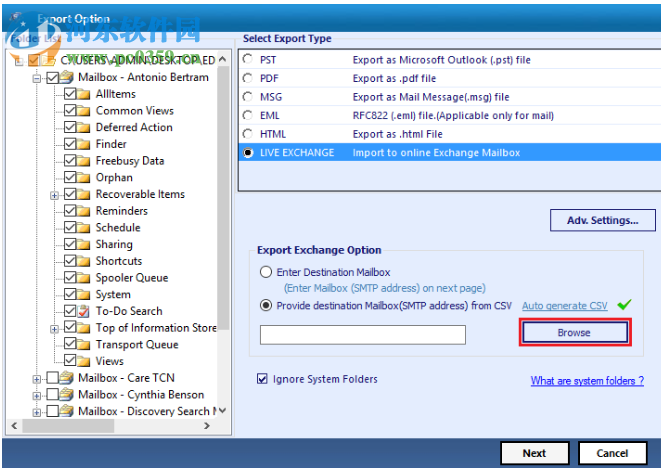The image size is (661, 470).
Task: Click the Next button
Action: (535, 453)
